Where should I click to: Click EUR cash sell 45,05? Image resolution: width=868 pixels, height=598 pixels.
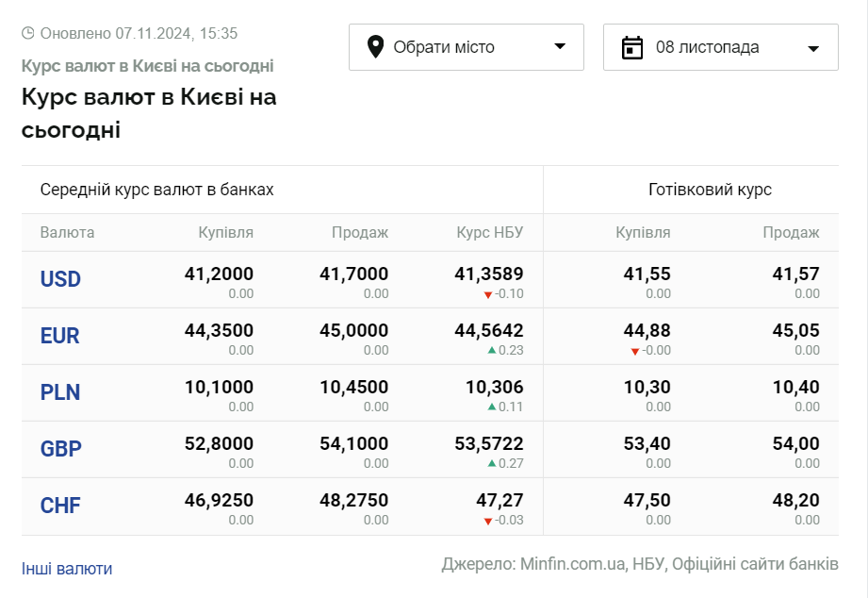pos(796,330)
